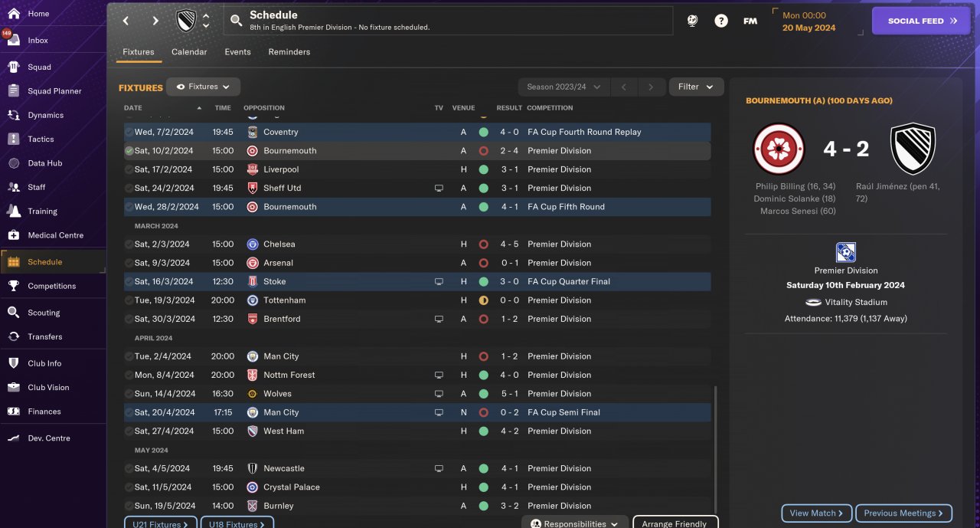Click the Social Feed button
This screenshot has width=980, height=528.
[921, 21]
